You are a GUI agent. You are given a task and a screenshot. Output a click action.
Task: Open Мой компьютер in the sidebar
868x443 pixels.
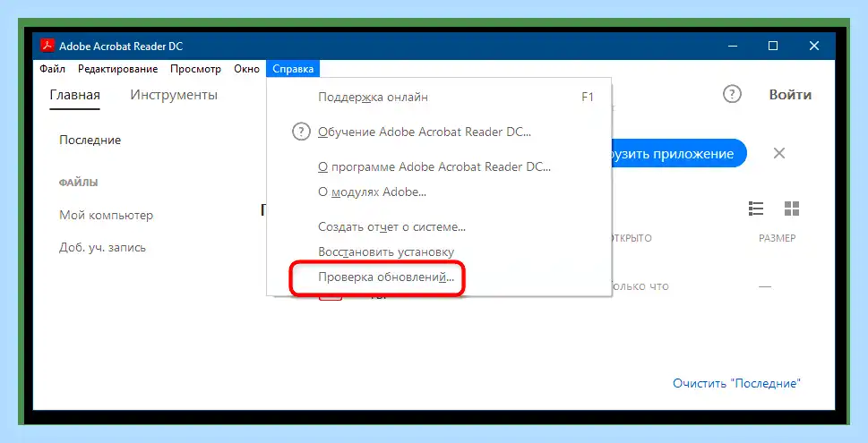pyautogui.click(x=107, y=215)
